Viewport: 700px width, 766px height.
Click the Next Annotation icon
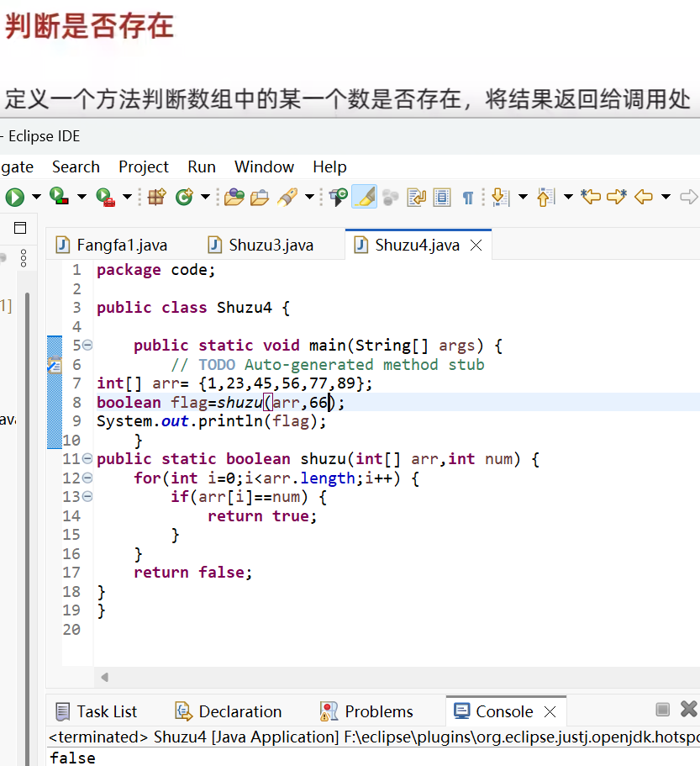pyautogui.click(x=500, y=198)
